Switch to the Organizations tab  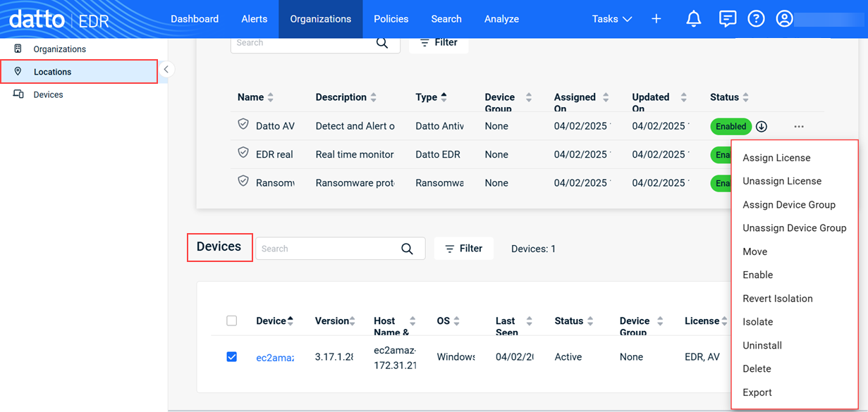[321, 19]
